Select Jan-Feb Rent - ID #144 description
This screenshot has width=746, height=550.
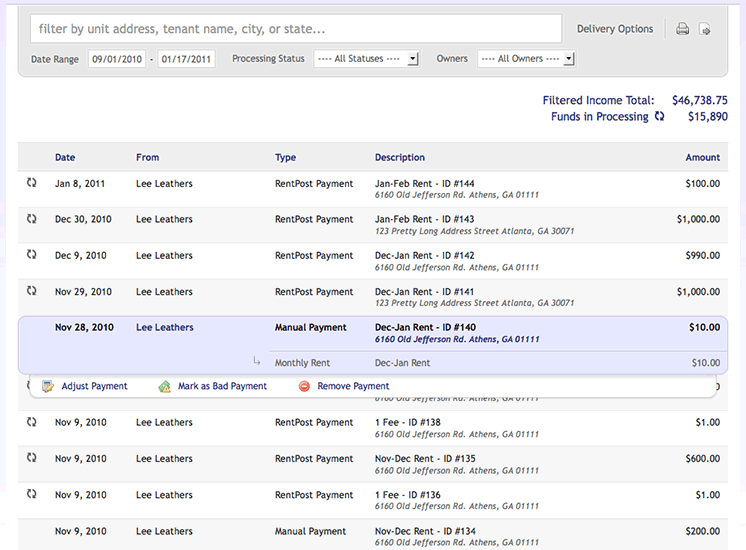coord(424,184)
